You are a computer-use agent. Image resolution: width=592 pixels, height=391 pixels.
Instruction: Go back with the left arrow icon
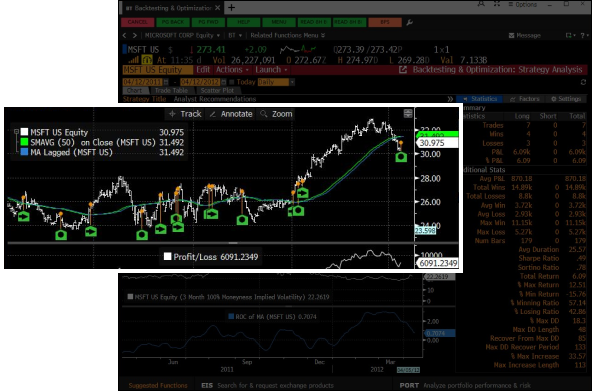click(x=125, y=35)
